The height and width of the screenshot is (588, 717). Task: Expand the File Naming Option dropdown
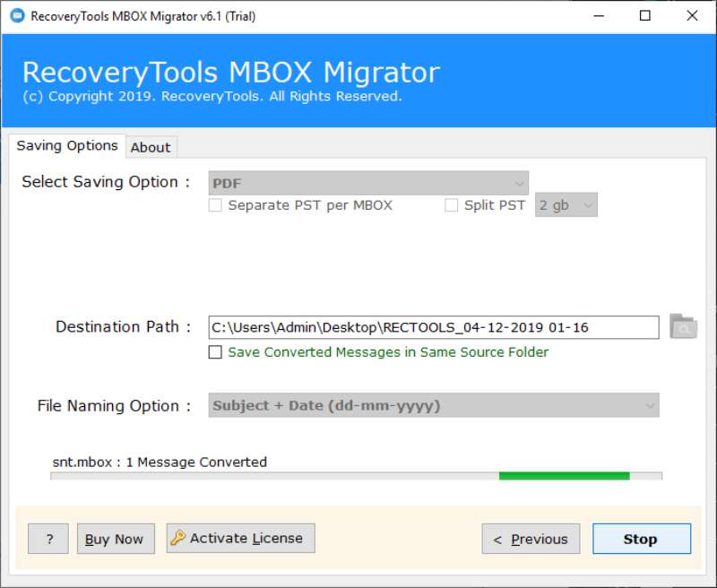click(434, 405)
